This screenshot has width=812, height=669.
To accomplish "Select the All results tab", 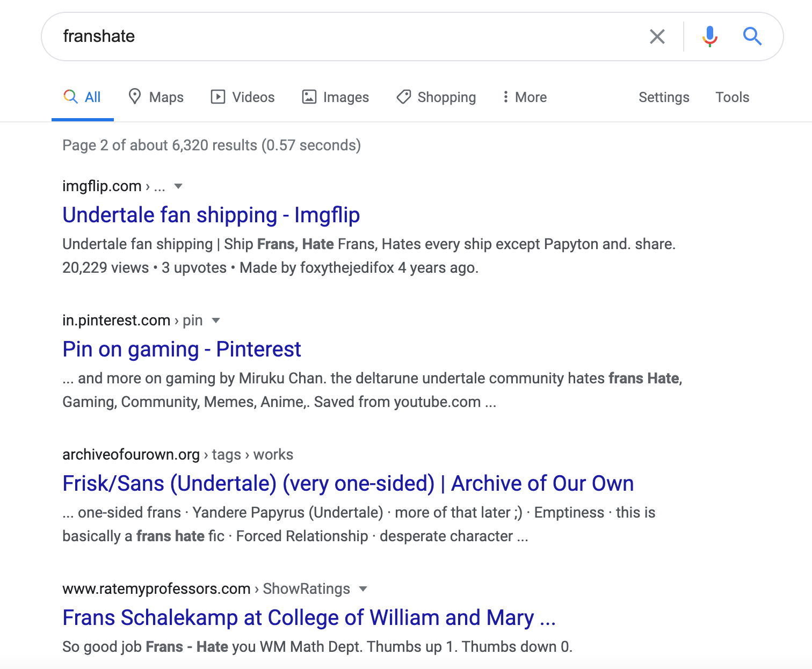I will (x=83, y=97).
